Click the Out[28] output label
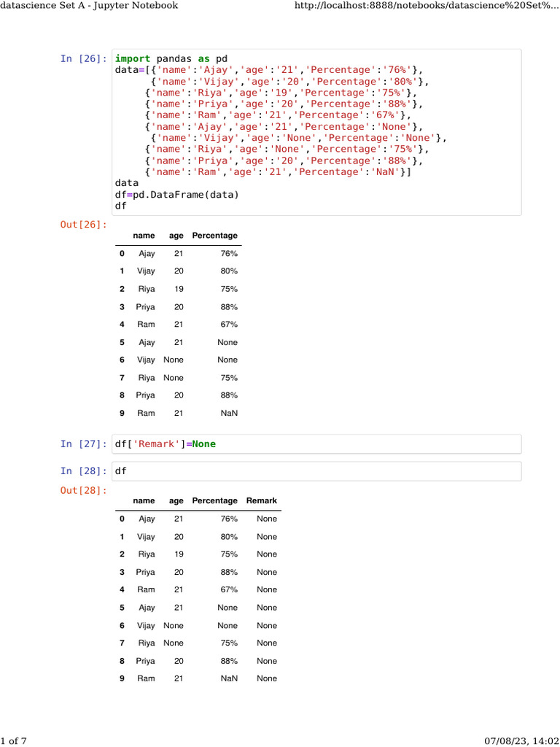This screenshot has width=560, height=747. [x=84, y=490]
